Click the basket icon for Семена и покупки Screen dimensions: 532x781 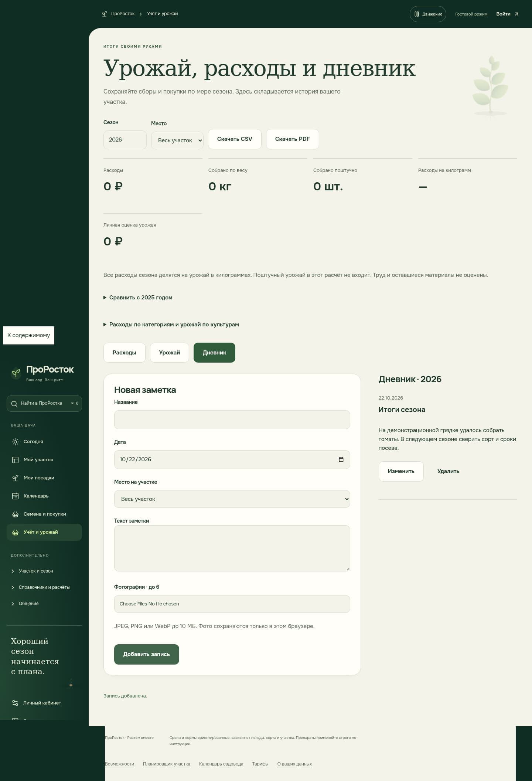pyautogui.click(x=15, y=514)
